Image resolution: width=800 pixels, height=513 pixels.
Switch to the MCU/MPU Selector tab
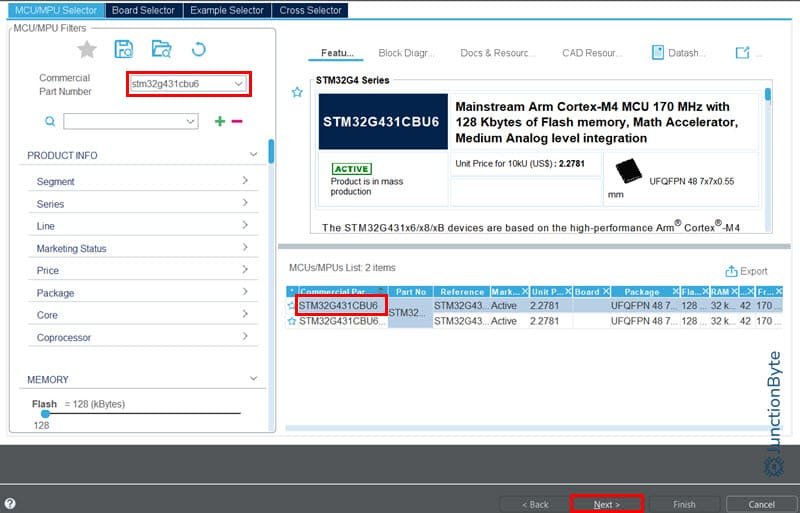[56, 10]
